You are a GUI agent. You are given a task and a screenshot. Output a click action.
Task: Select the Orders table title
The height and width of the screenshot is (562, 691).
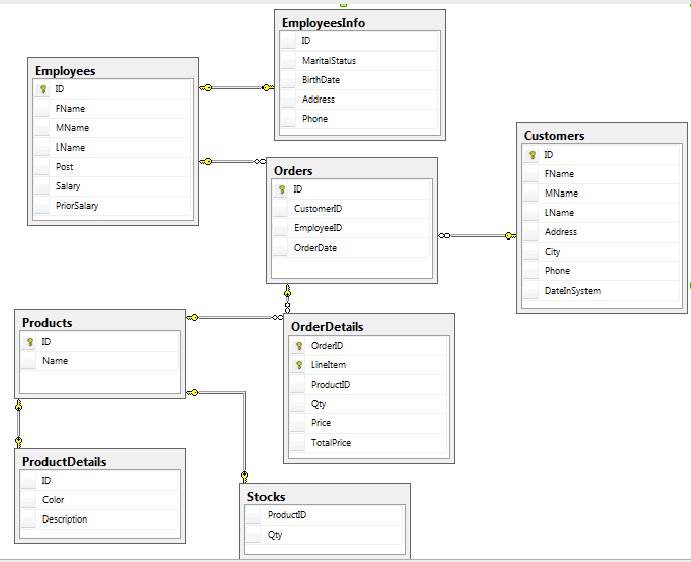pos(293,171)
